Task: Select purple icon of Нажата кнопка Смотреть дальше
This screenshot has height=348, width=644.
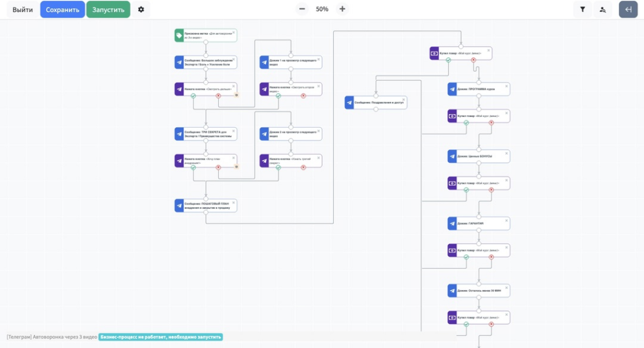Action: 179,89
